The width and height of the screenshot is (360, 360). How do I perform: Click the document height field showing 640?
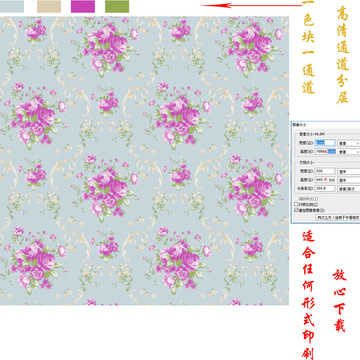point(325,180)
